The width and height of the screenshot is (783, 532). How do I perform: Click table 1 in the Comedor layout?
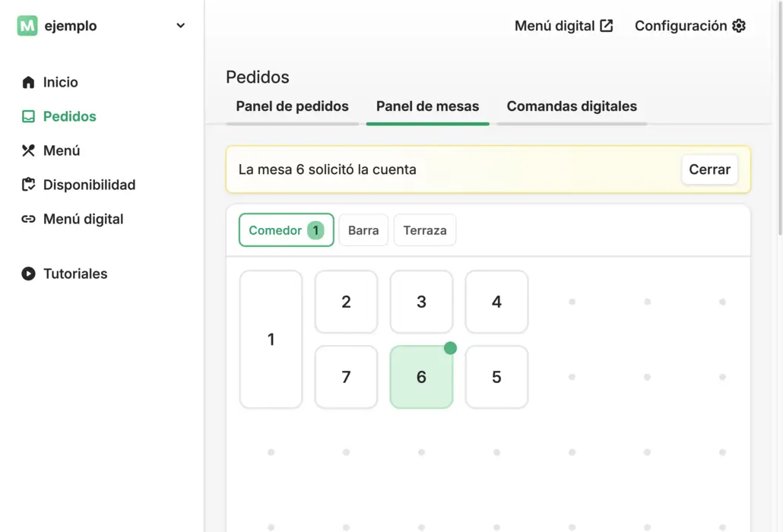pos(271,339)
